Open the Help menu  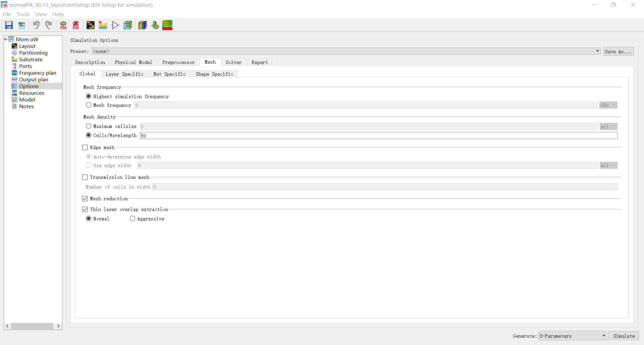tap(58, 14)
